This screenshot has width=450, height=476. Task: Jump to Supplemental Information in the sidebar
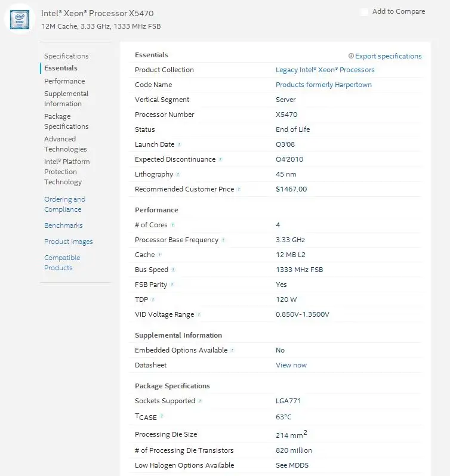pos(66,98)
